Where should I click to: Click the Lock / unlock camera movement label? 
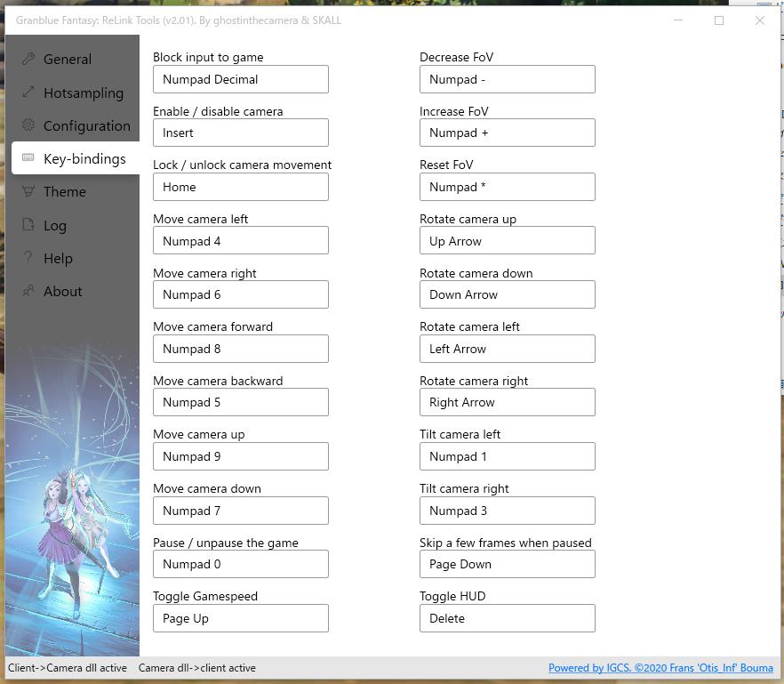242,165
